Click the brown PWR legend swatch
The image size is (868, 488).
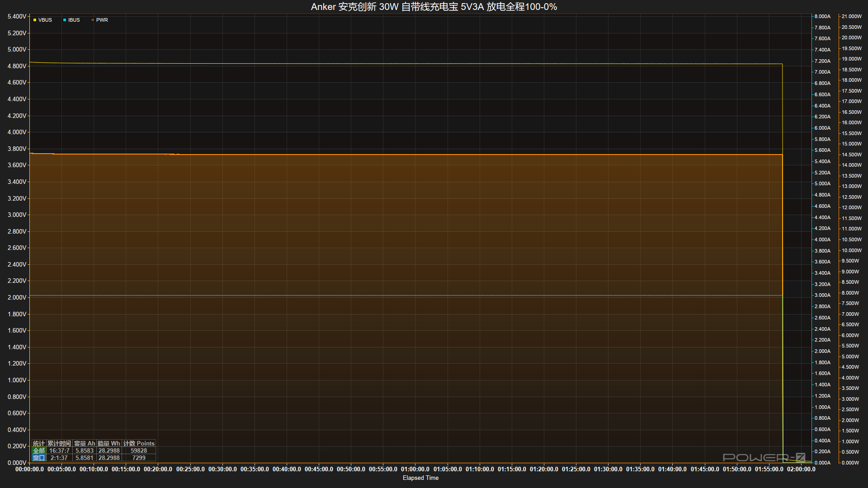[x=93, y=20]
